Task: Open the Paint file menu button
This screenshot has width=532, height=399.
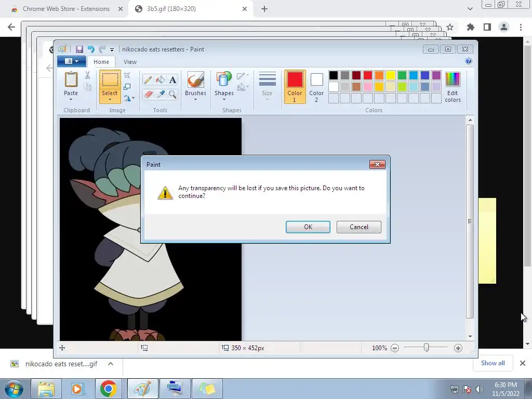Action: coord(71,61)
